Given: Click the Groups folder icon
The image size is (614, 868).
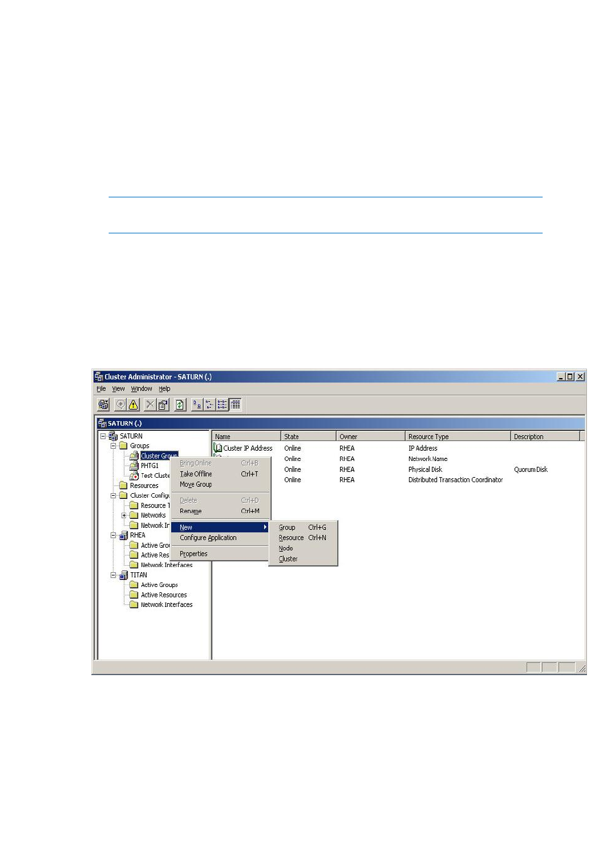Looking at the screenshot, I should click(x=123, y=446).
